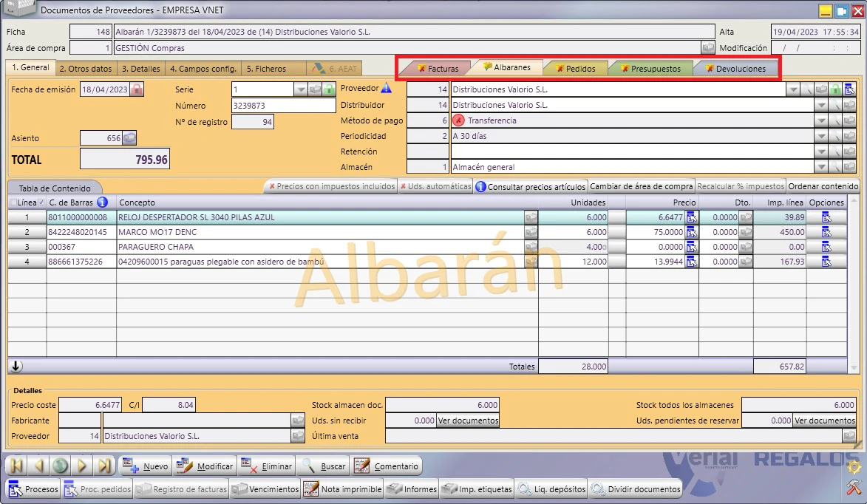Switch to the Facturas tab
The height and width of the screenshot is (504, 867).
437,69
